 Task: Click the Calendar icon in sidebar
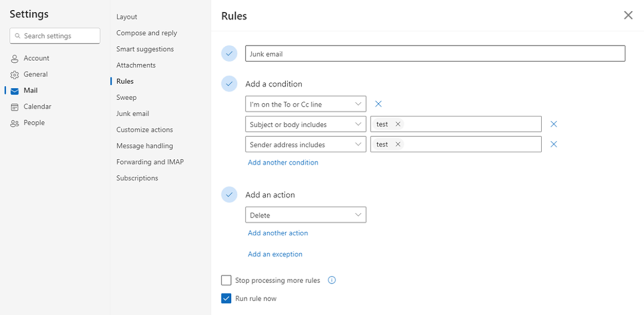point(14,107)
